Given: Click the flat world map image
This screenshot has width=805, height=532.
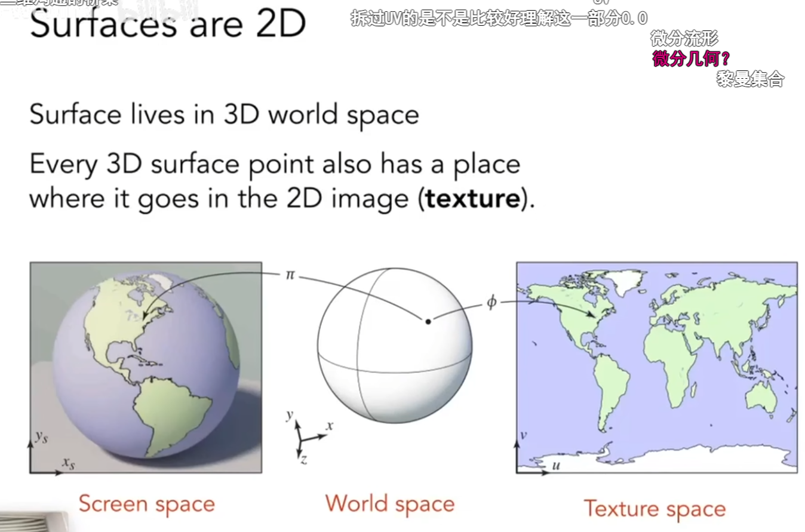Looking at the screenshot, I should [x=656, y=367].
